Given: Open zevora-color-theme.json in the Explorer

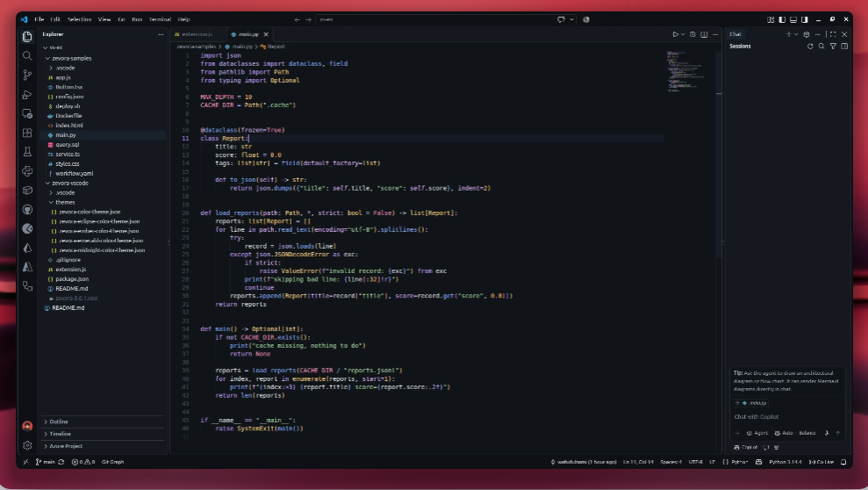Looking at the screenshot, I should pyautogui.click(x=90, y=212).
